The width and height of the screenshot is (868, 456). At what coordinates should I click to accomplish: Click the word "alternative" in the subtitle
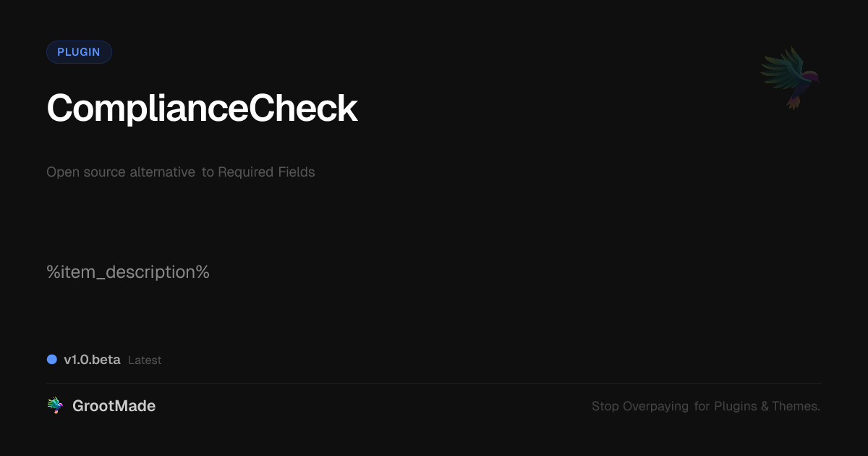[x=162, y=172]
